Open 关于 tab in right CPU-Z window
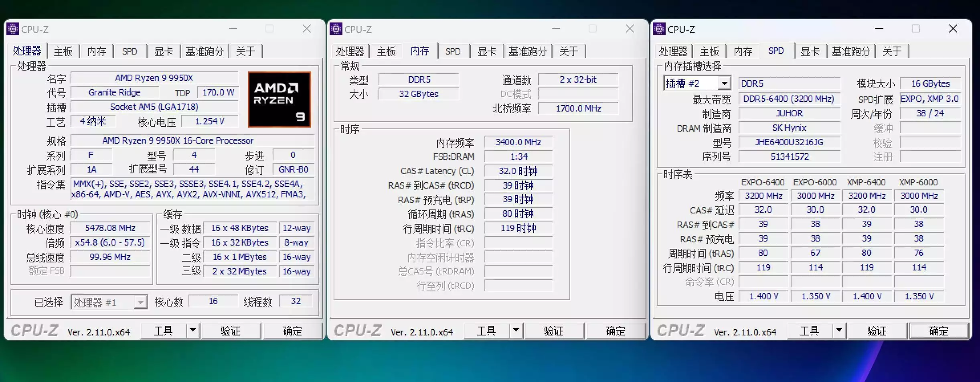The height and width of the screenshot is (382, 980). tap(892, 51)
